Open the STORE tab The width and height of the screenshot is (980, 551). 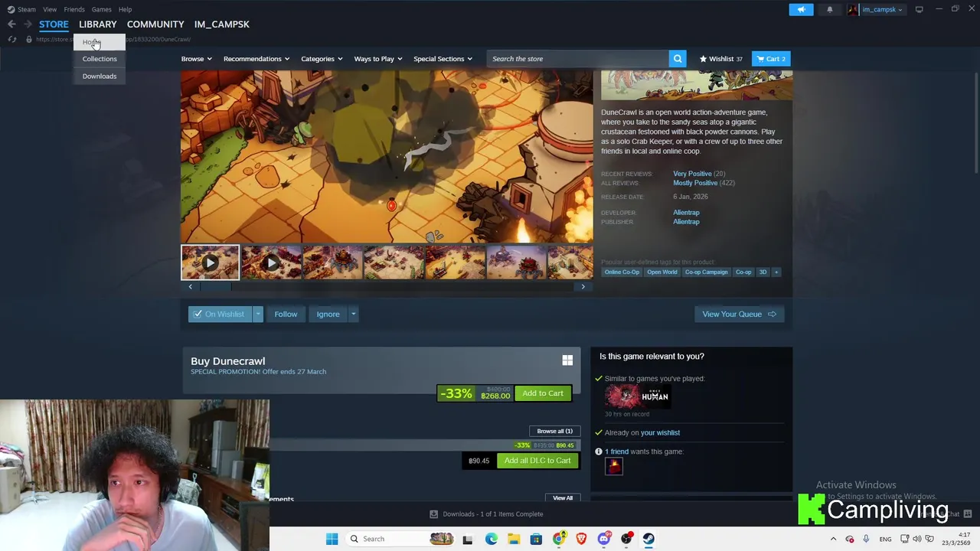click(54, 24)
